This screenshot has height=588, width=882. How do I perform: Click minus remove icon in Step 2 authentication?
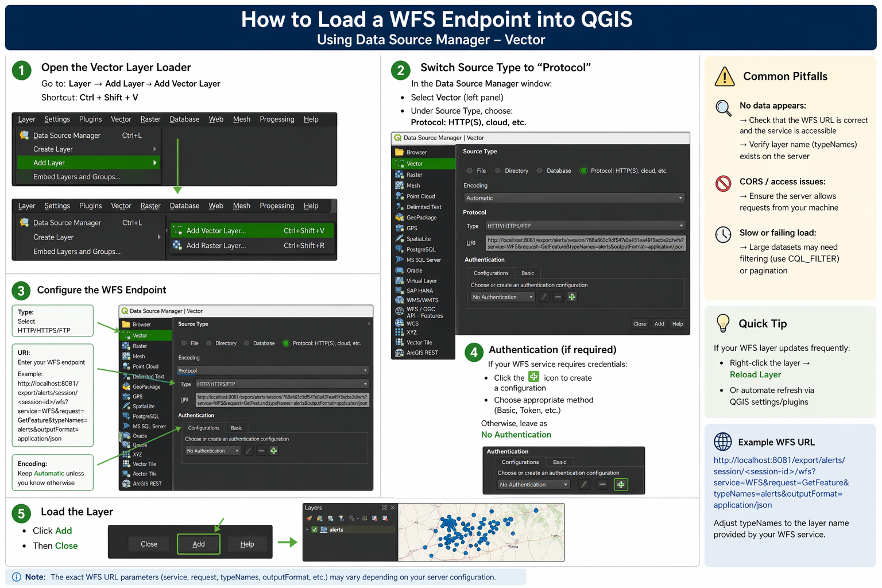(x=558, y=297)
